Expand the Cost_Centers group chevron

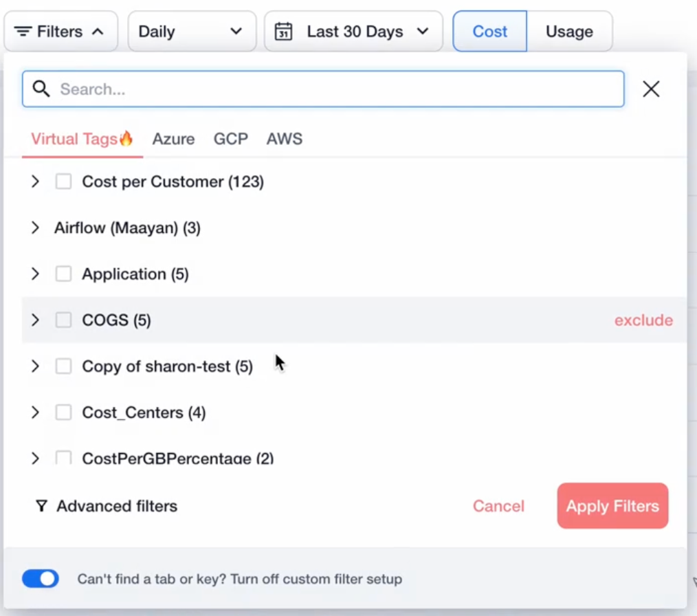point(35,412)
